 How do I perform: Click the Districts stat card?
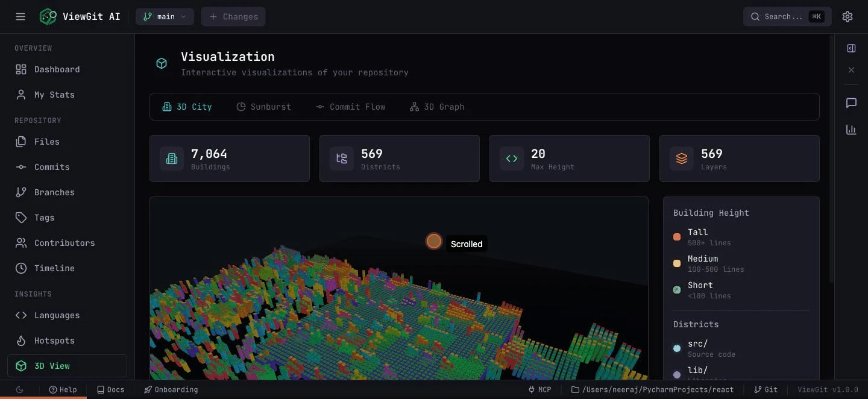click(x=400, y=159)
